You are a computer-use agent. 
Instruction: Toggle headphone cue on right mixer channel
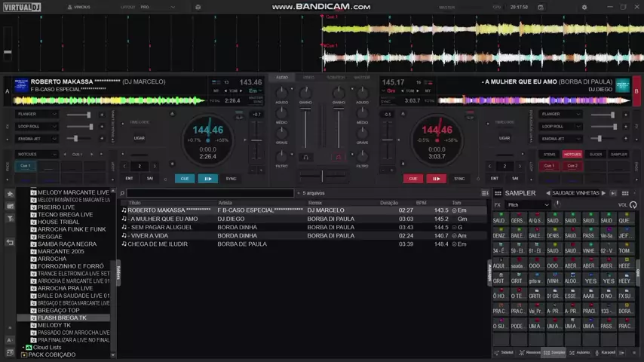(x=339, y=158)
